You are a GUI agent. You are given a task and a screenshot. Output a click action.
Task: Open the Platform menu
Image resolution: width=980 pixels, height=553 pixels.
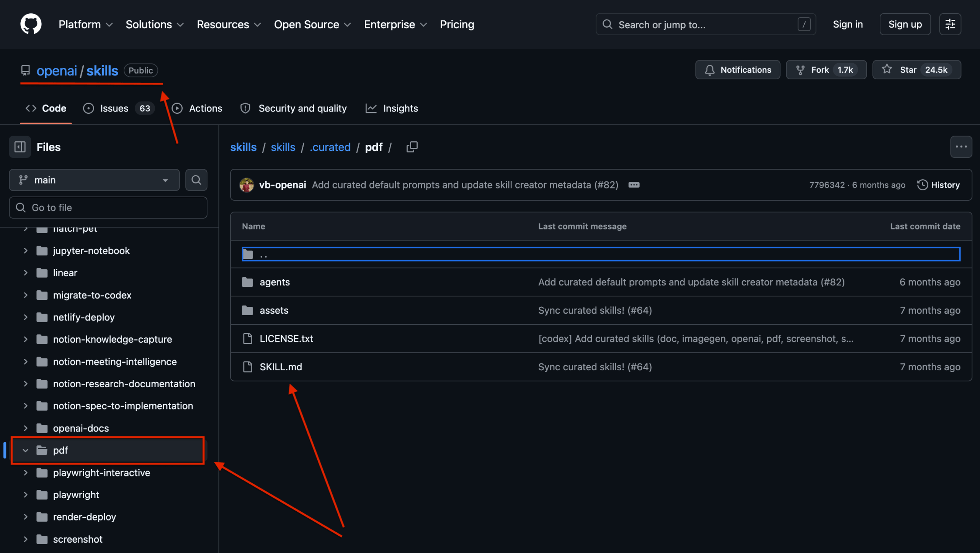click(x=85, y=25)
